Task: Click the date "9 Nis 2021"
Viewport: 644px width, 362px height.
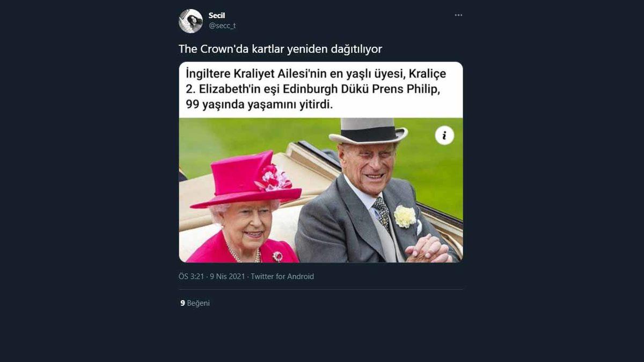Action: click(228, 277)
